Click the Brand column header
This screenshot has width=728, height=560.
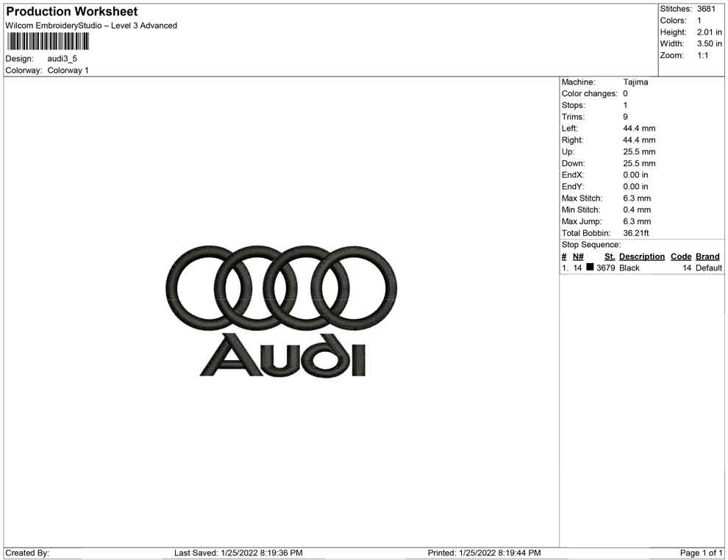pos(707,256)
